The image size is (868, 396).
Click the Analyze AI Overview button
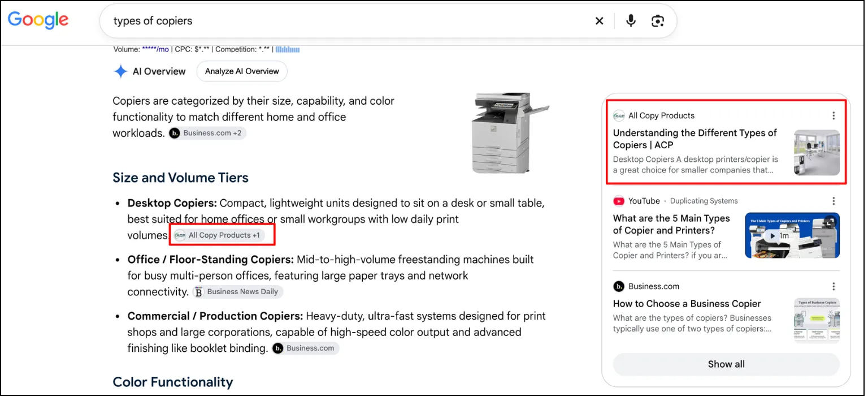242,71
